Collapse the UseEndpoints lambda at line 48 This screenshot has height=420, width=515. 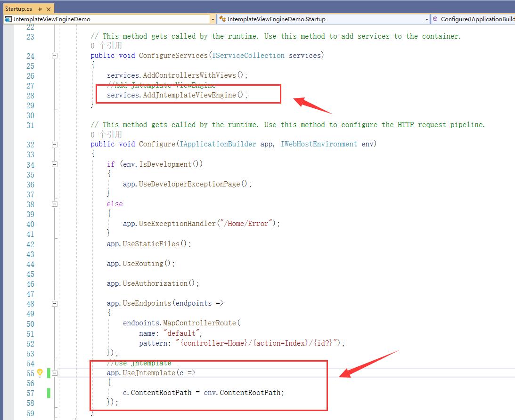tap(55, 304)
